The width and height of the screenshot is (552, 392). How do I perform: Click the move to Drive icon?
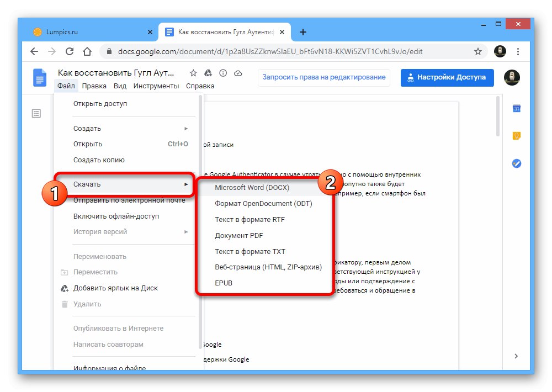point(208,73)
